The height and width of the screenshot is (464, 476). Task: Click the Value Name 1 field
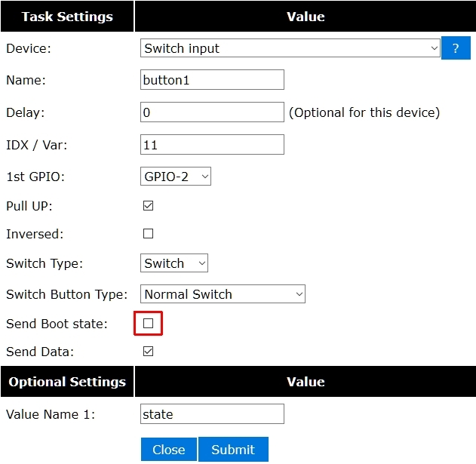pyautogui.click(x=212, y=414)
